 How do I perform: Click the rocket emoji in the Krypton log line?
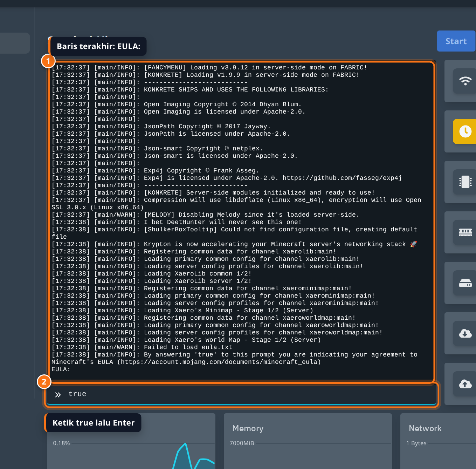(414, 244)
